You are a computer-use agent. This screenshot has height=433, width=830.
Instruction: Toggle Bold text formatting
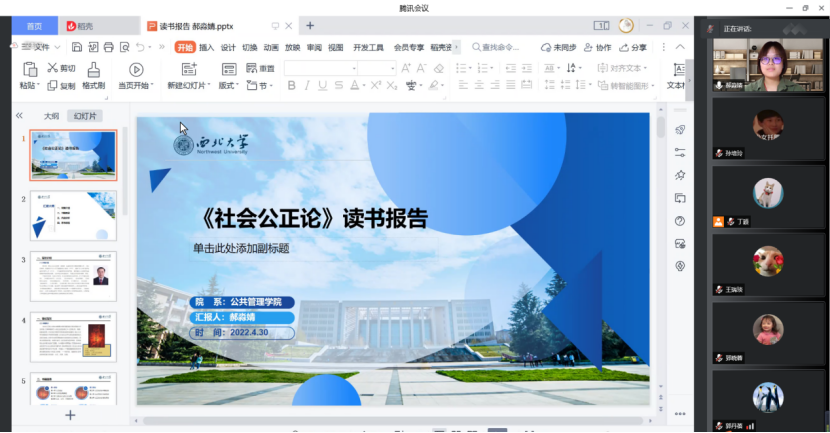click(x=292, y=86)
